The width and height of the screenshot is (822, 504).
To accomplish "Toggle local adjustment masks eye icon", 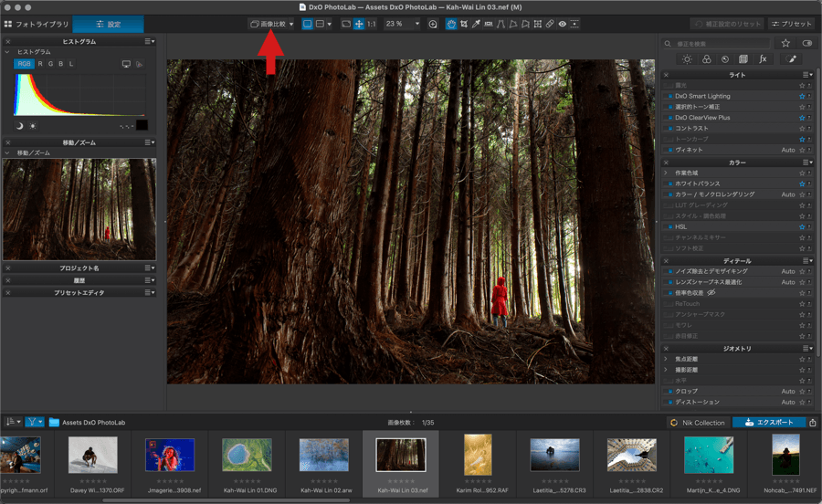I will point(562,24).
